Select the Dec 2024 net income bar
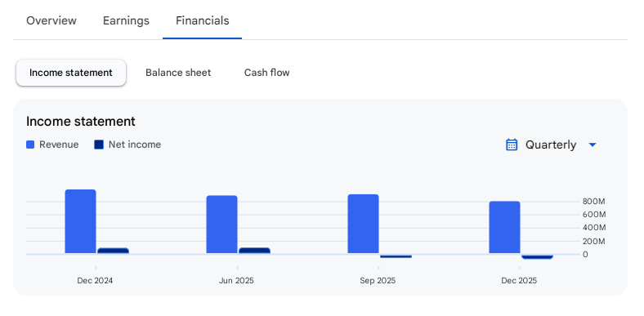This screenshot has width=644, height=316. click(113, 251)
